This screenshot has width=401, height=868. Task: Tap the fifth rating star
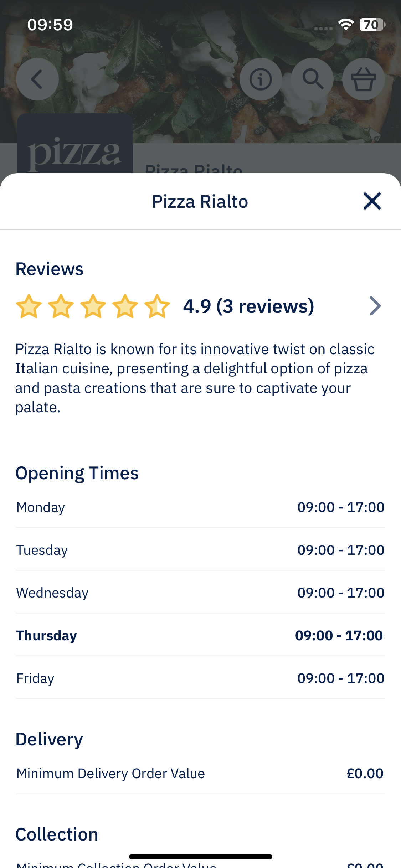click(x=157, y=306)
